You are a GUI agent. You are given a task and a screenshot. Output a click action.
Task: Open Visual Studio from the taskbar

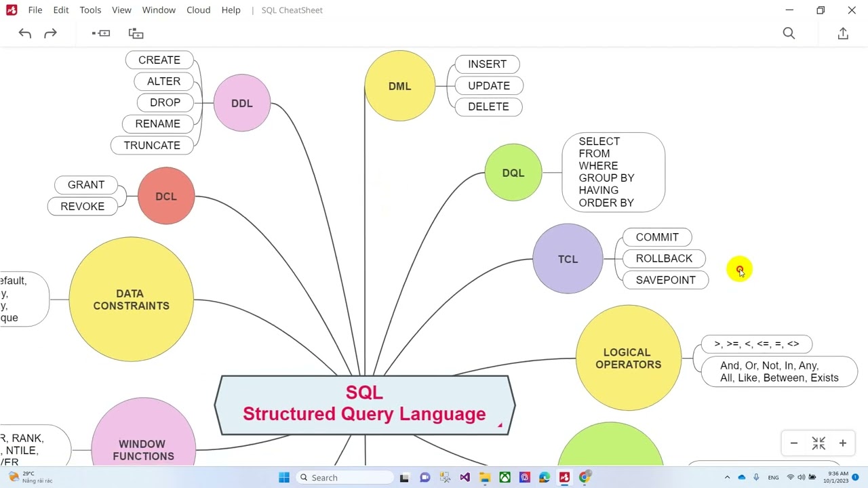[465, 478]
